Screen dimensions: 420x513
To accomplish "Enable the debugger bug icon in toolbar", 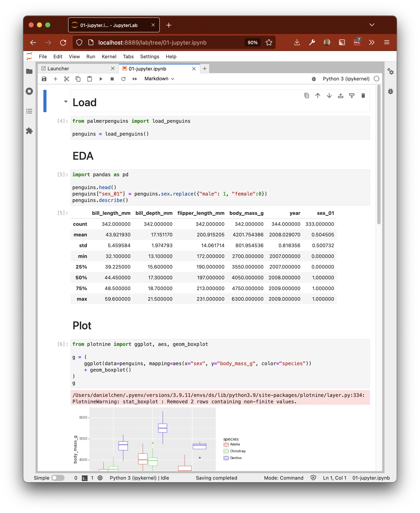I will 314,79.
